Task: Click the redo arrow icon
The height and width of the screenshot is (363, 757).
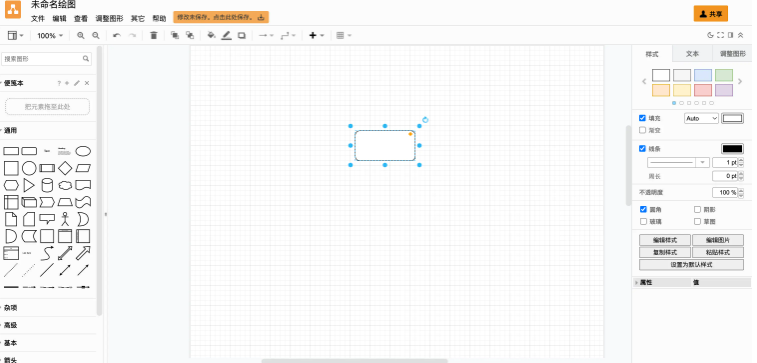Action: click(x=132, y=35)
